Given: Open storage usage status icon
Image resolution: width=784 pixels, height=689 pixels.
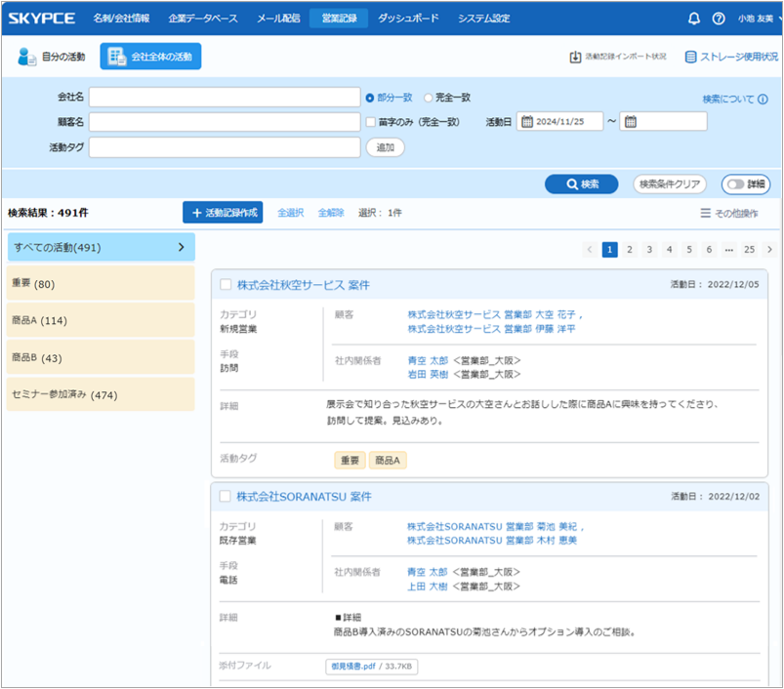Looking at the screenshot, I should (690, 57).
